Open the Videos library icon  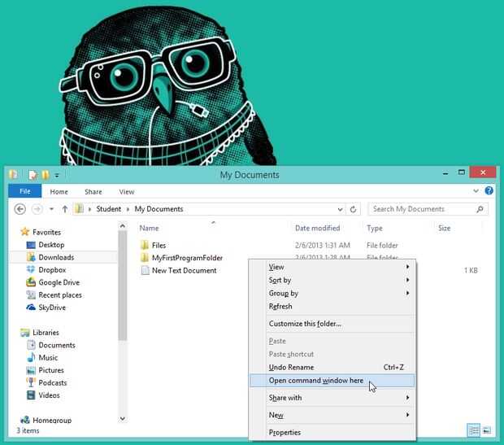[x=31, y=395]
